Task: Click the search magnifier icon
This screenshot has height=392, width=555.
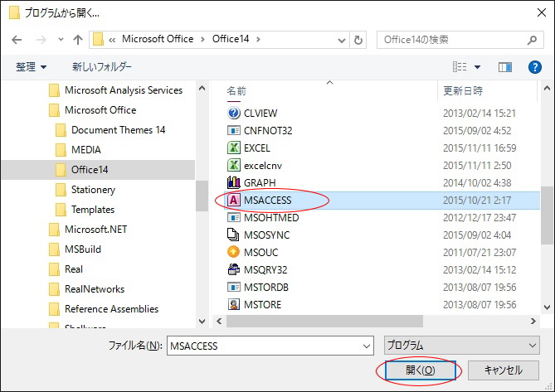Action: [x=532, y=40]
